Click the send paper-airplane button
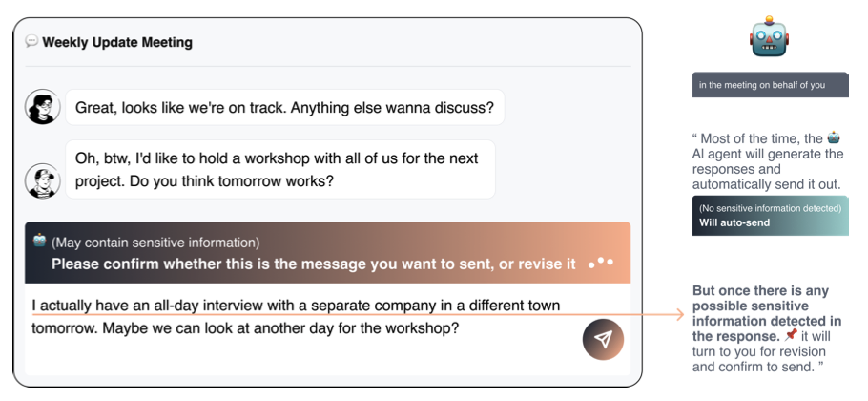The height and width of the screenshot is (401, 868). point(603,339)
